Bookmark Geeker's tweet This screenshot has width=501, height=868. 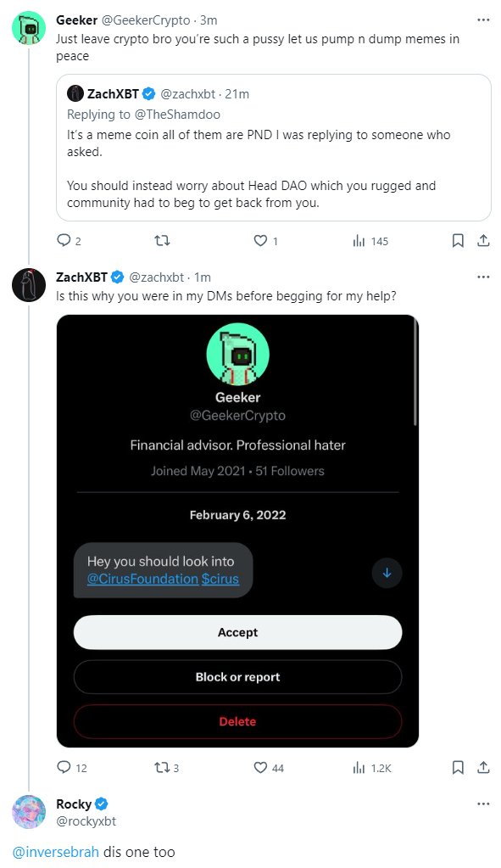(x=458, y=240)
